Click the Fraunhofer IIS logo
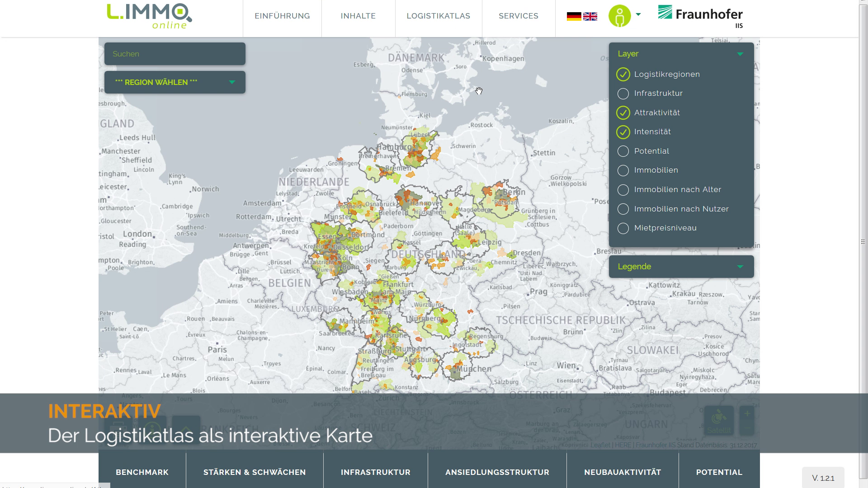This screenshot has height=488, width=868. pyautogui.click(x=700, y=17)
